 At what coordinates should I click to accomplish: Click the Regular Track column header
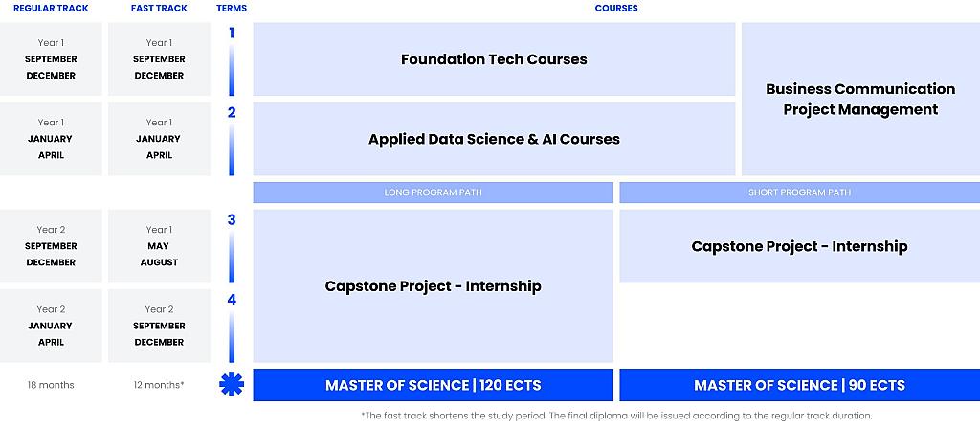click(51, 9)
